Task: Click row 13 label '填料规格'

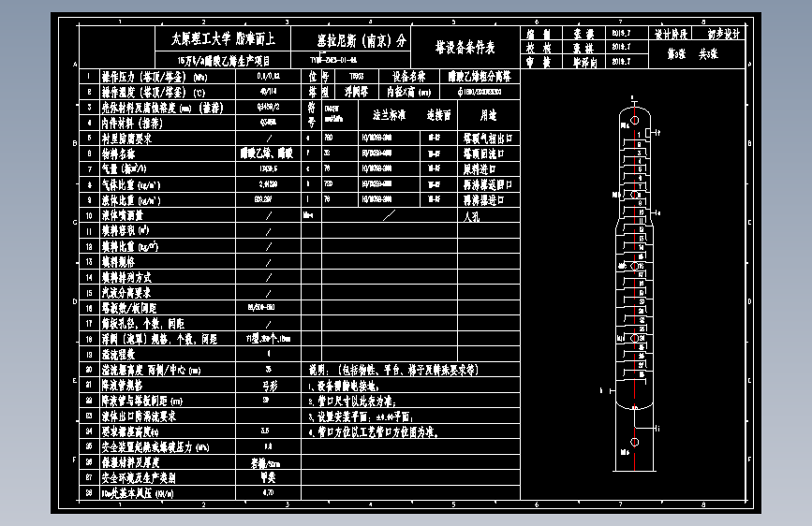Action: [118, 261]
